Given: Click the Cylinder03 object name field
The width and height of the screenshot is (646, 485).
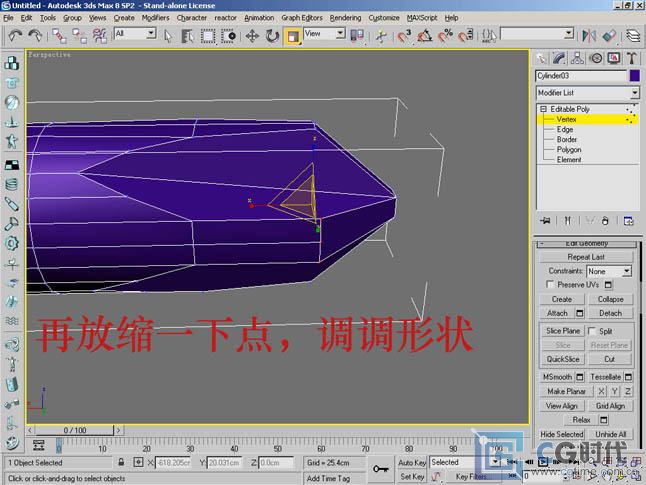Looking at the screenshot, I should 581,75.
